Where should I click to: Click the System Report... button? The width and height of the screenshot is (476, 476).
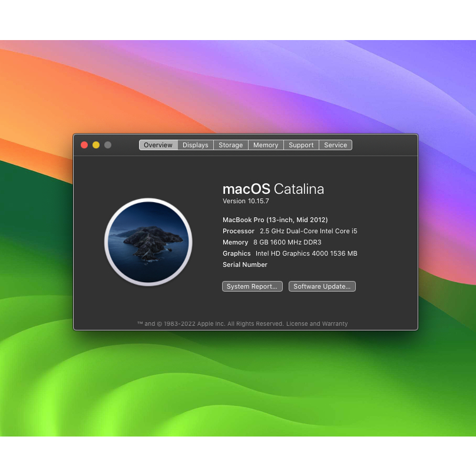[252, 286]
